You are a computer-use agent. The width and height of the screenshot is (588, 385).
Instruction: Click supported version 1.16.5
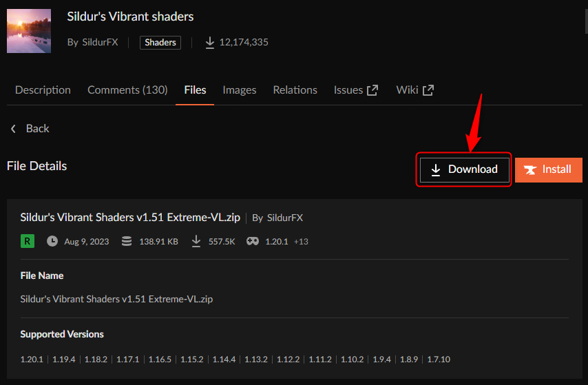point(160,360)
